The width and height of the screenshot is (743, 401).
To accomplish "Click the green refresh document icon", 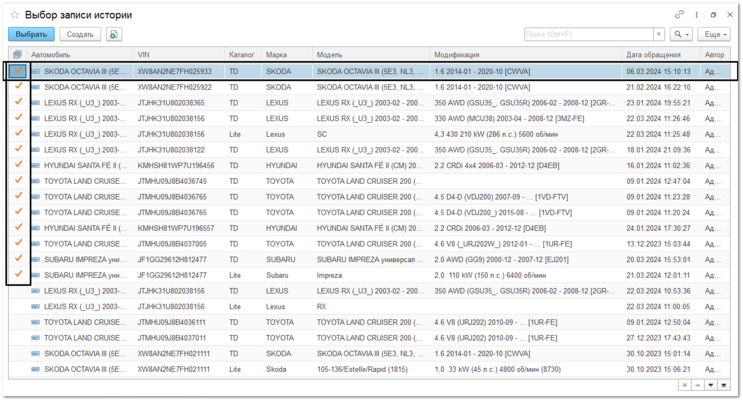I will (x=114, y=34).
